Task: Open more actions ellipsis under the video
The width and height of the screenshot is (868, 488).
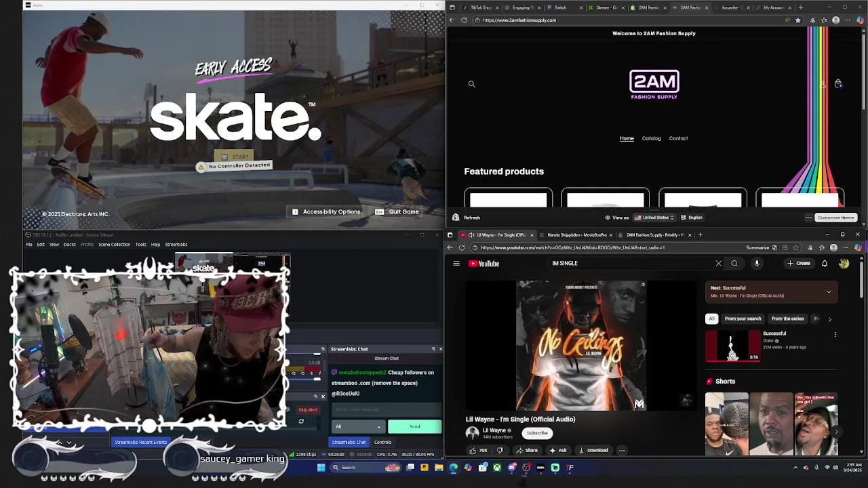Action: click(622, 450)
